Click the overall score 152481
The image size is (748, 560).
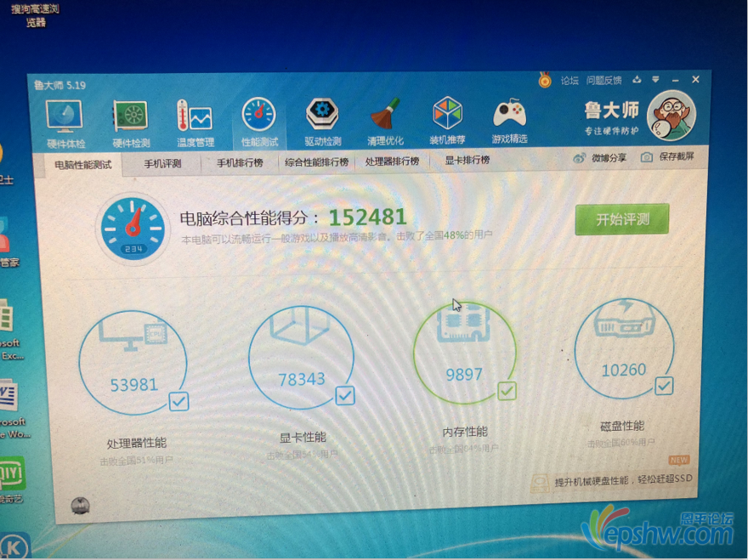click(x=367, y=218)
